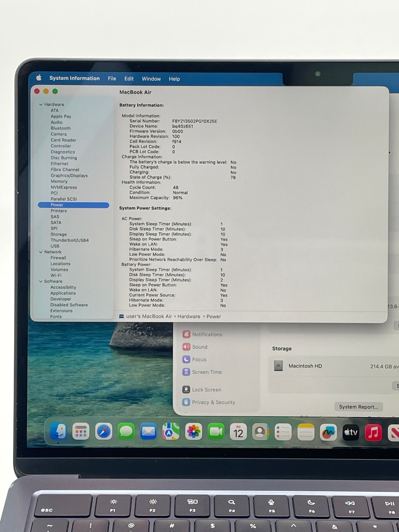Select Memory in Hardware list

pos(59,181)
